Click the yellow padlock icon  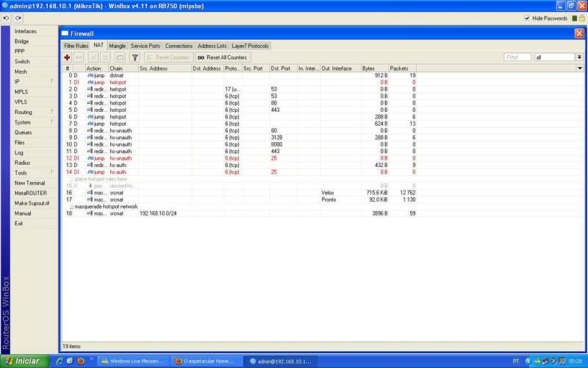pos(581,18)
